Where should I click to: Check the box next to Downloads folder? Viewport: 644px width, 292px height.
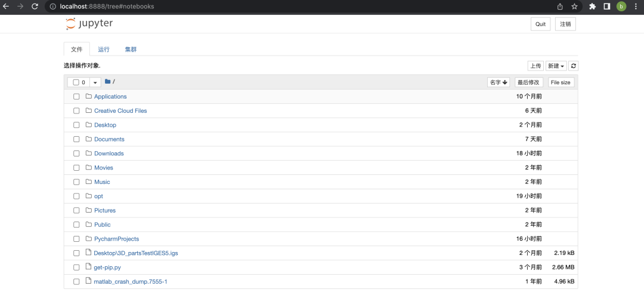[76, 153]
